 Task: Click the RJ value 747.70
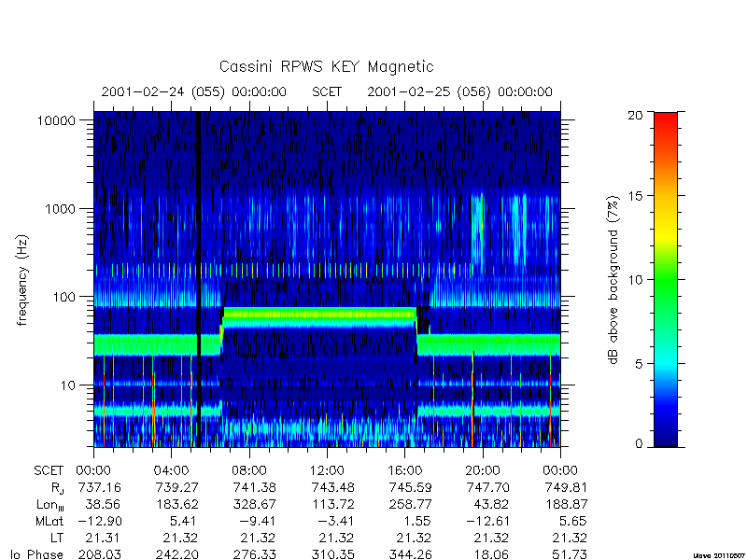click(487, 487)
